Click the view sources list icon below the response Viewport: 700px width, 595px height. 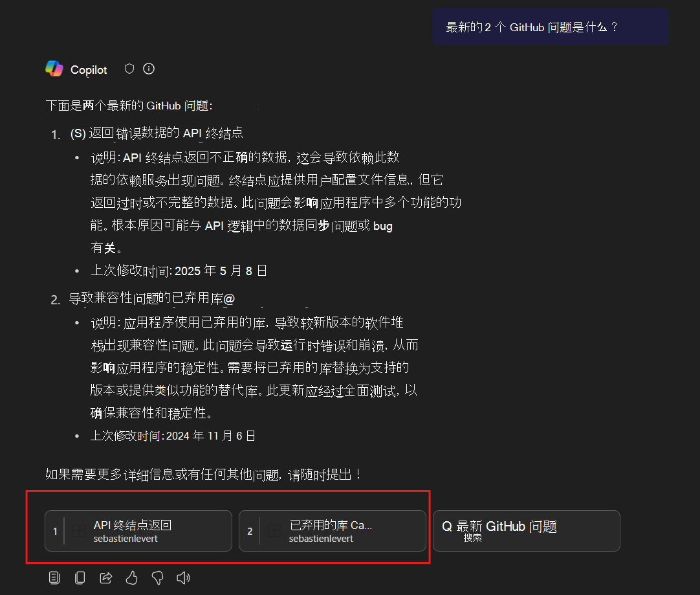54,577
